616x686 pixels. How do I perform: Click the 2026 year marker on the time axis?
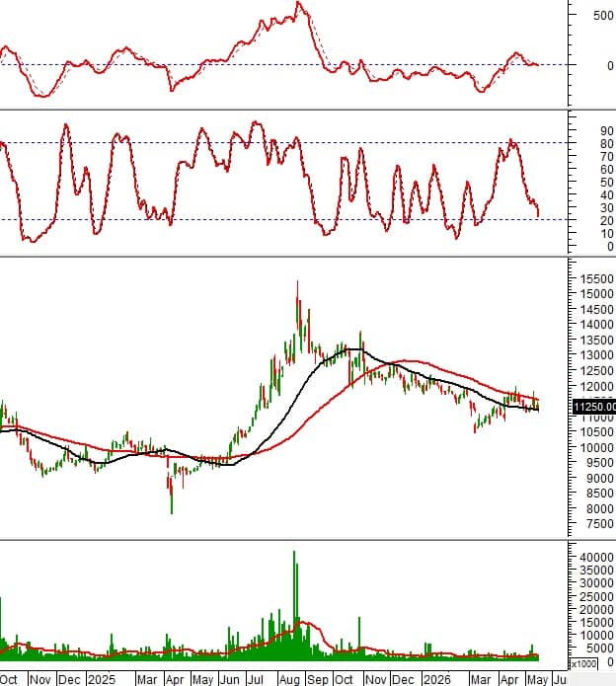(x=436, y=679)
